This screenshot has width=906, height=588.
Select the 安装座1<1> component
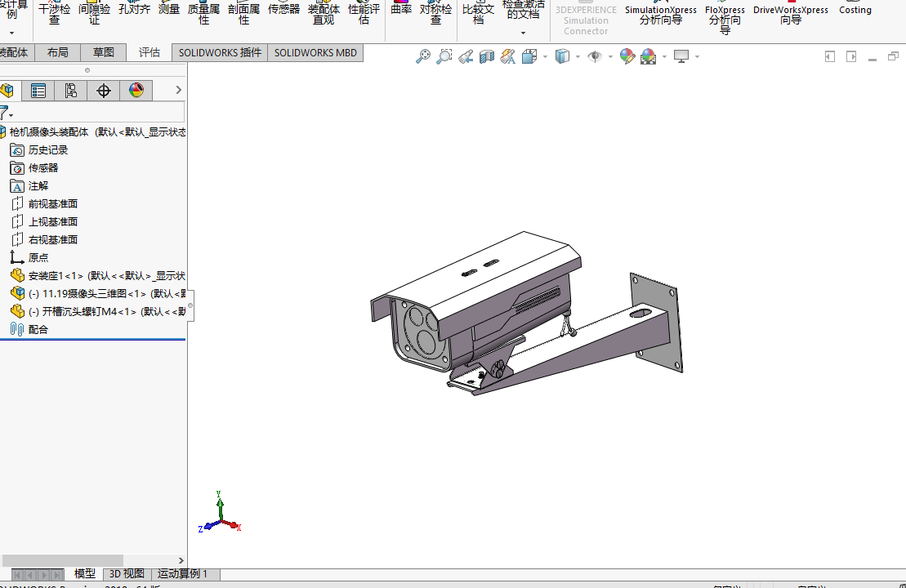coord(98,275)
